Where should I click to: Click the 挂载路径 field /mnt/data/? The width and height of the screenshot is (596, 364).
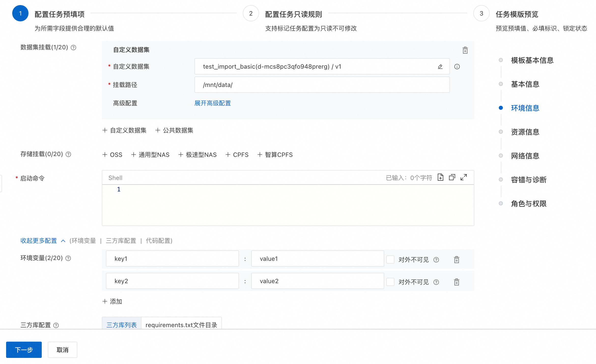(x=322, y=85)
